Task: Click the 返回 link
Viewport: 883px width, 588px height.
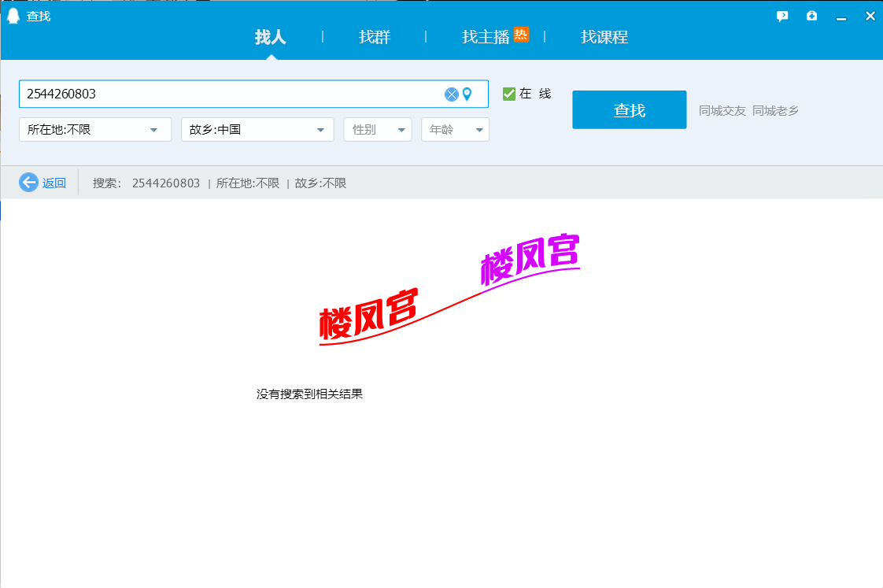Action: pos(54,183)
